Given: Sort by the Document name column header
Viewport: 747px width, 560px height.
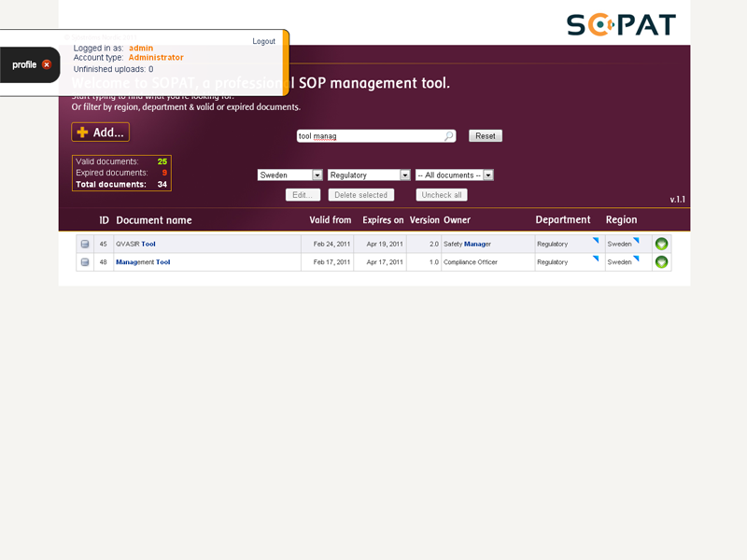Looking at the screenshot, I should click(154, 220).
